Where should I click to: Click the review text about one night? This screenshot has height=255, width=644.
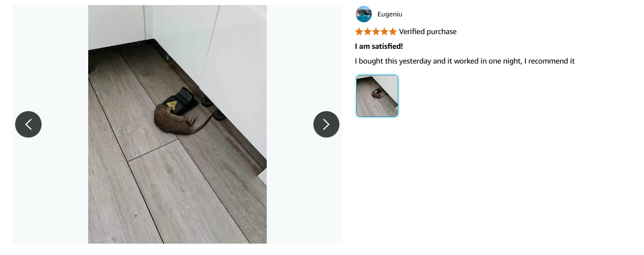(465, 61)
